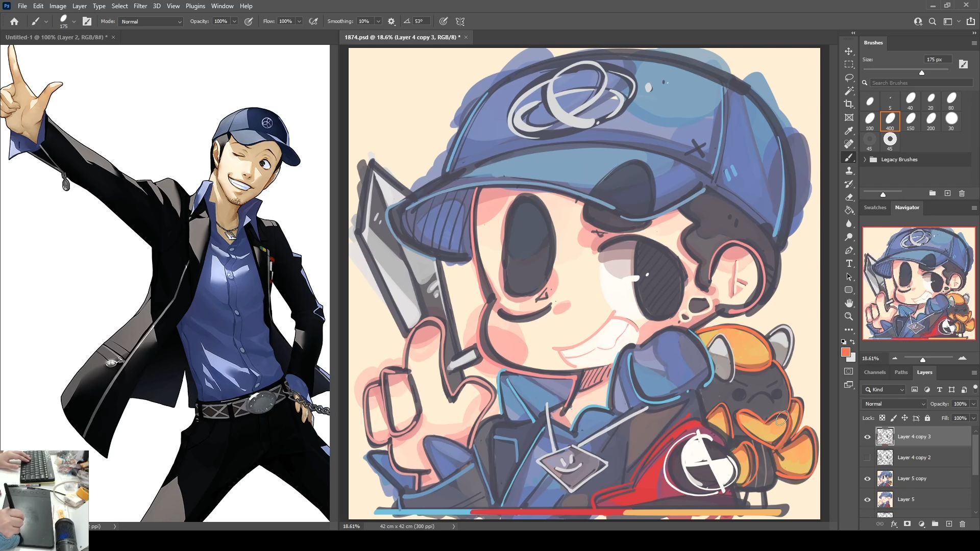Select the 400 brush preset

(x=890, y=121)
